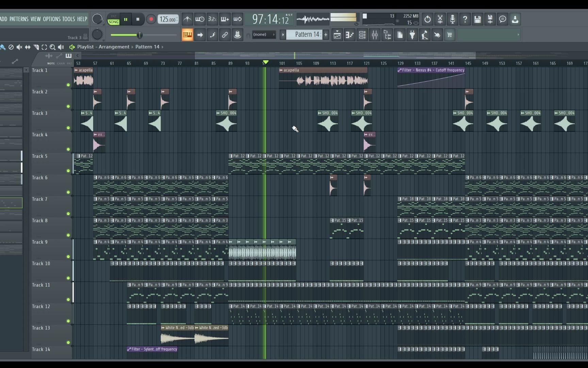The height and width of the screenshot is (368, 588).
Task: Open the Piano roll view icon
Action: pos(349,35)
